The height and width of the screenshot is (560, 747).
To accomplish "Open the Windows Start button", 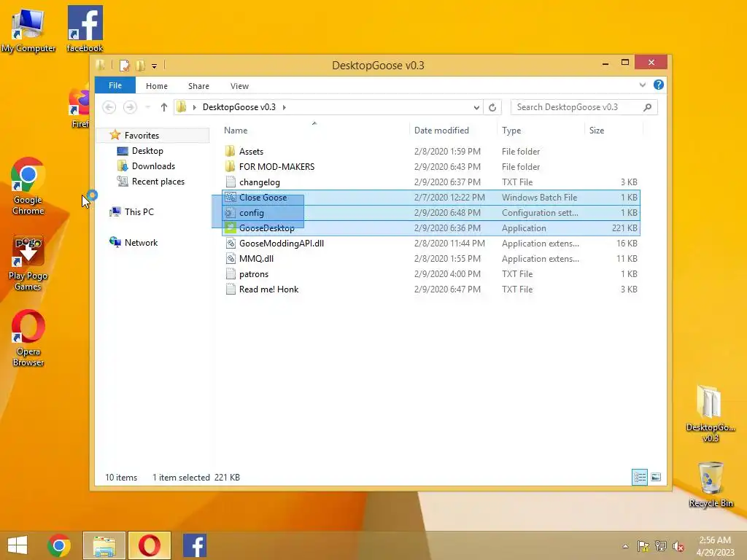I will coord(18,545).
